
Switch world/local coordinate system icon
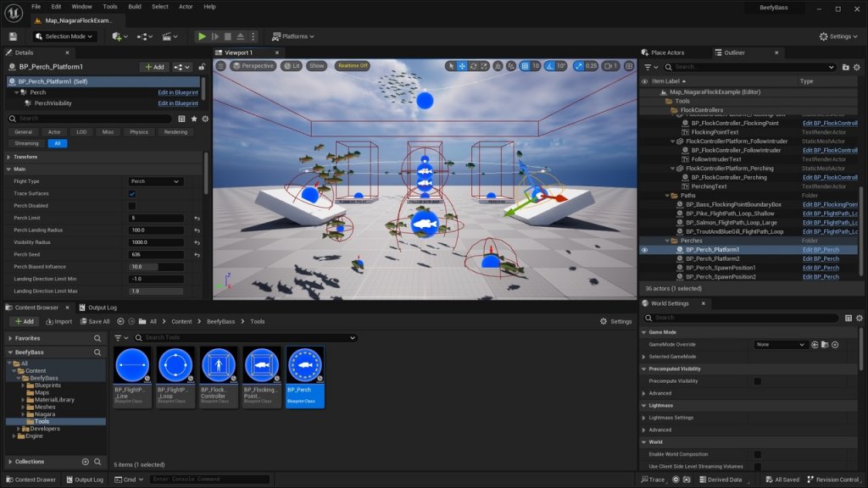[498, 66]
